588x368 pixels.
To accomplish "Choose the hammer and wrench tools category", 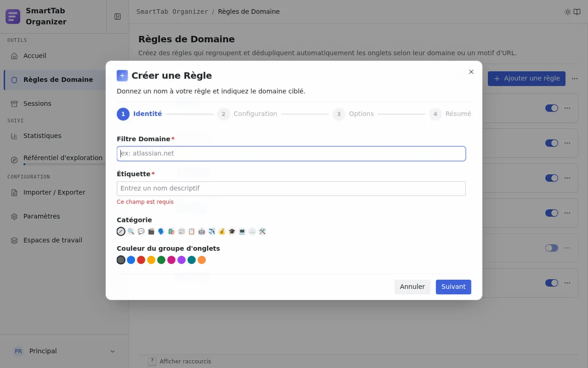I will tap(262, 231).
